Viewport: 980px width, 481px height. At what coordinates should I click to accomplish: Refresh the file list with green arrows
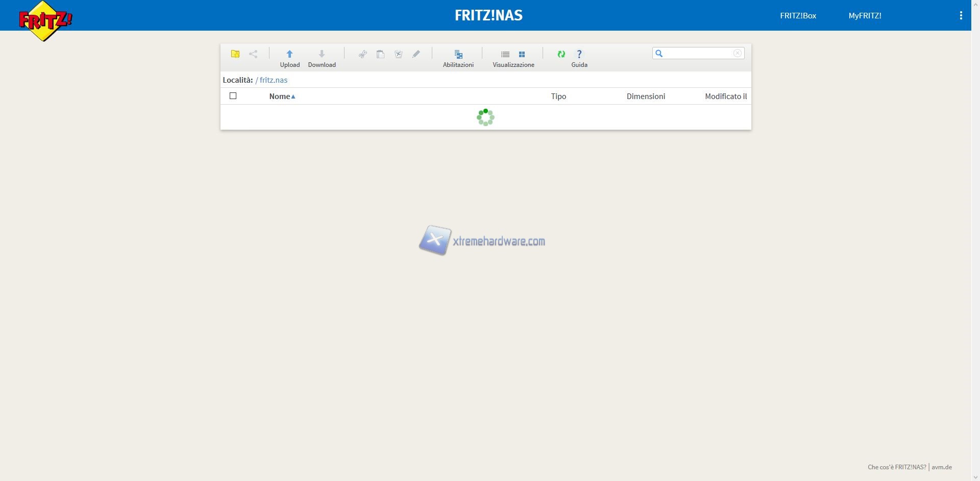pos(561,54)
